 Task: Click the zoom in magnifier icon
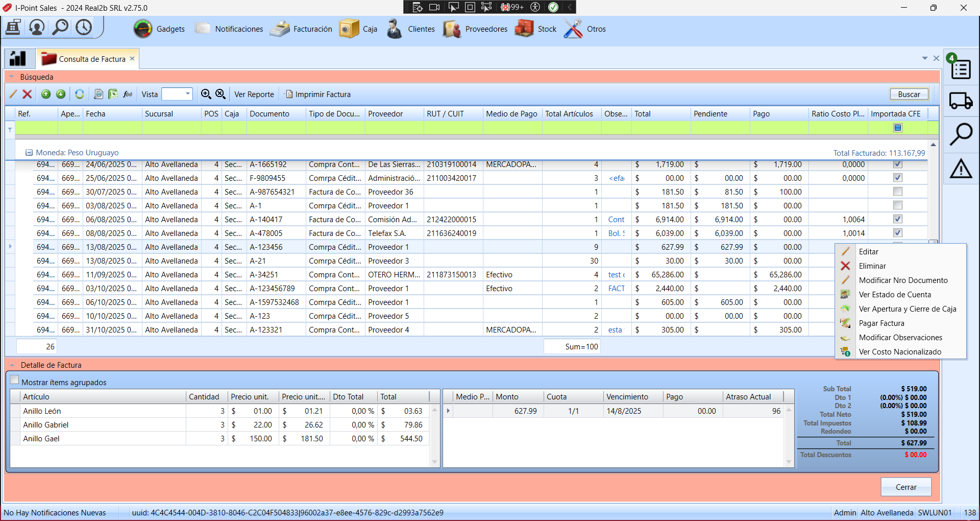coord(206,94)
